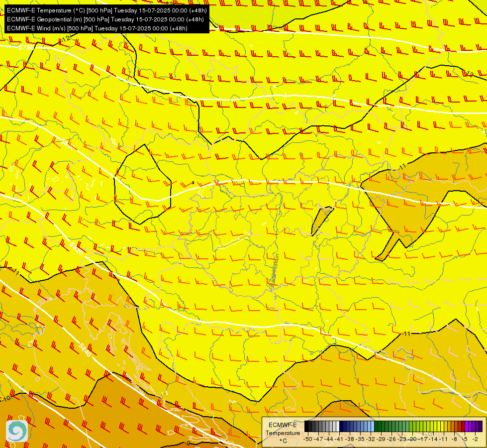Click the spiral weather logo icon

click(17, 431)
